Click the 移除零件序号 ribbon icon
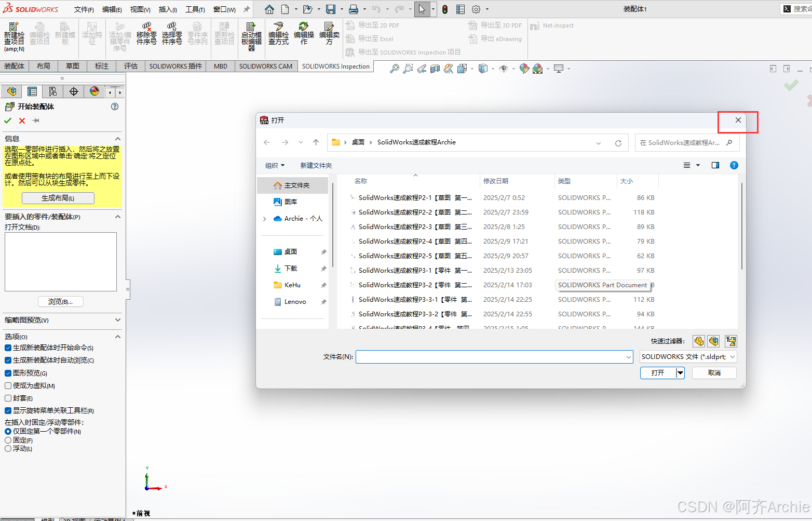This screenshot has height=521, width=812. (146, 34)
